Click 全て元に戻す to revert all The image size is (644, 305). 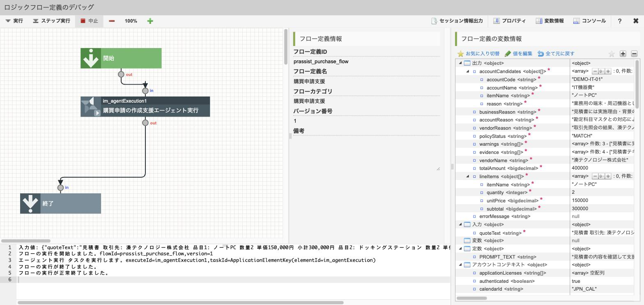(x=556, y=54)
